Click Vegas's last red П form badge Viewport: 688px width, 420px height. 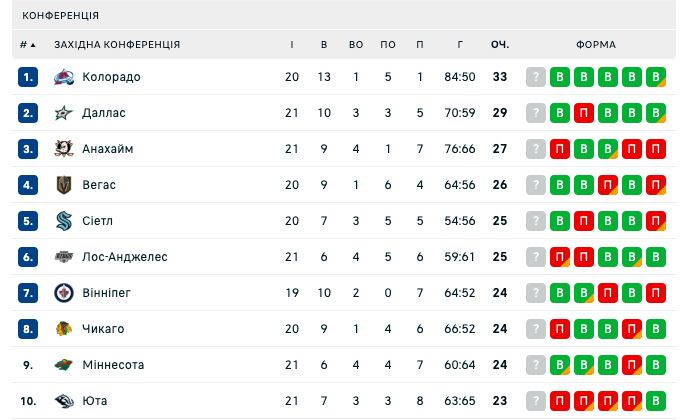(656, 185)
